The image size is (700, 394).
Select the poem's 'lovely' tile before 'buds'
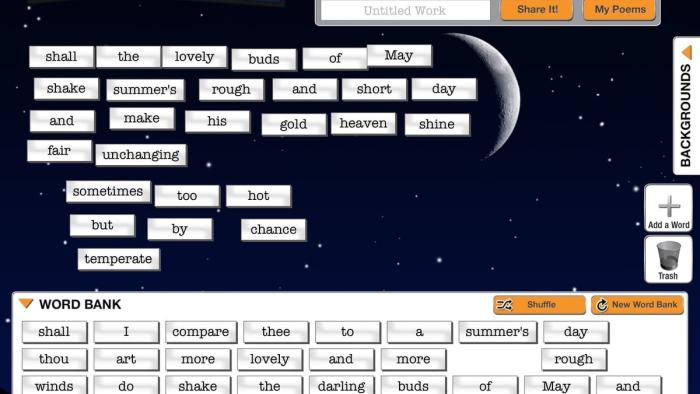(x=194, y=57)
